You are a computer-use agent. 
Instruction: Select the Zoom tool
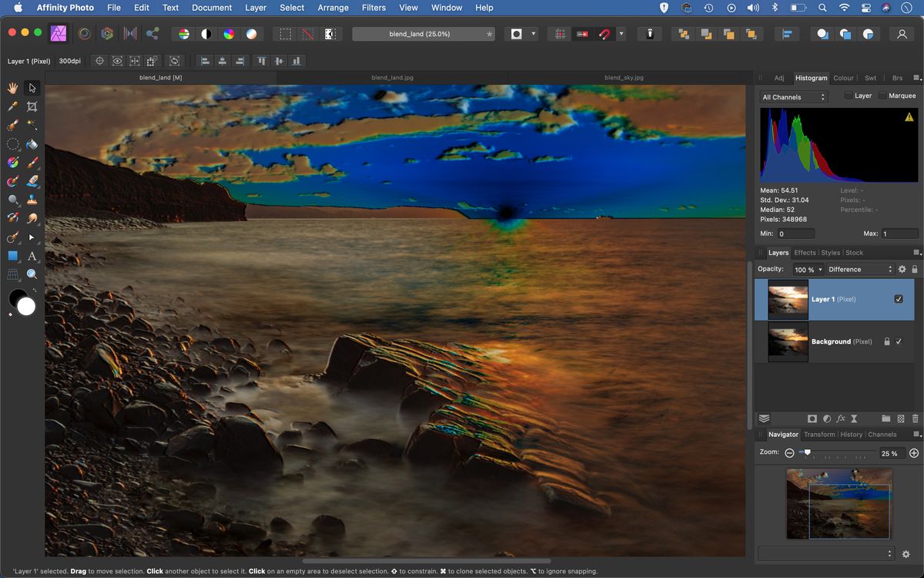click(x=32, y=274)
